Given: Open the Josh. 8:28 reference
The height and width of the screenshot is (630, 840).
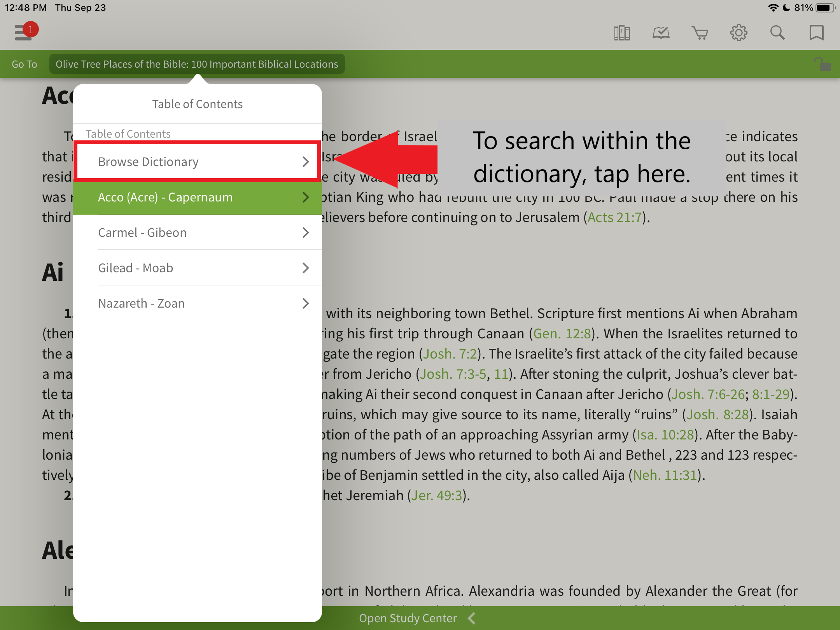Looking at the screenshot, I should [717, 415].
